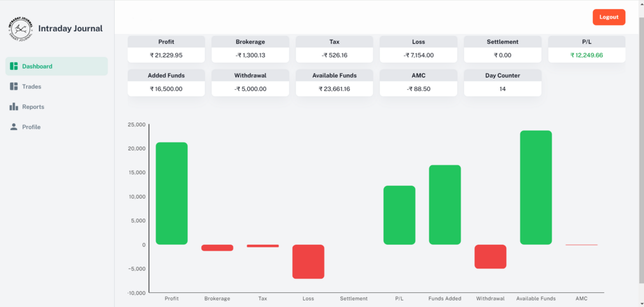Click the Dashboard grid icon
This screenshot has height=307, width=644.
pyautogui.click(x=13, y=66)
